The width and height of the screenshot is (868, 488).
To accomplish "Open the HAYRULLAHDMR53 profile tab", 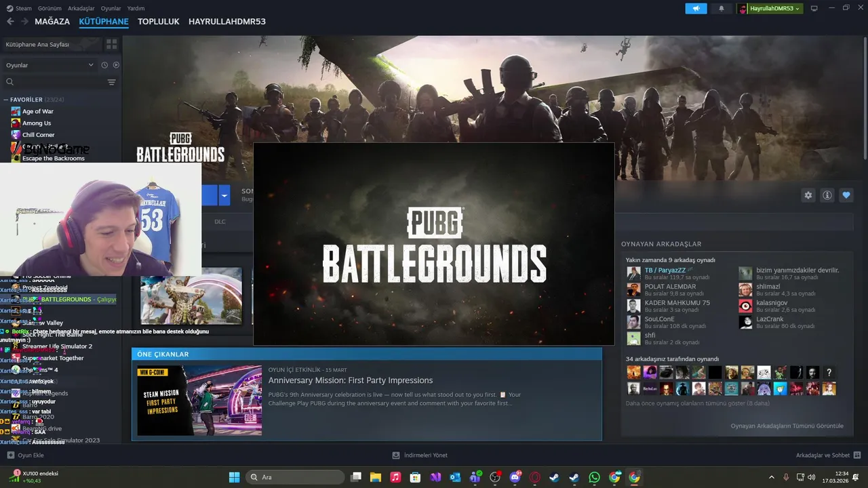I will 227,22.
